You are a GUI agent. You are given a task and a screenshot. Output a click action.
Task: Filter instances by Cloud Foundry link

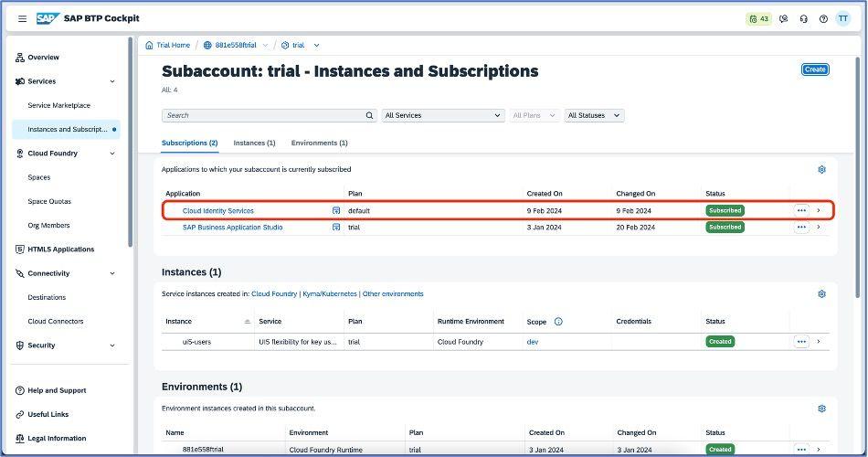click(x=274, y=294)
